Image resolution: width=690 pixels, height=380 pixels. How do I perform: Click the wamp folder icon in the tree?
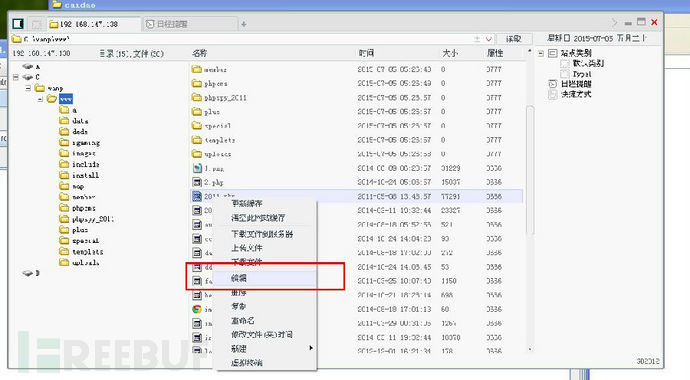click(x=40, y=88)
